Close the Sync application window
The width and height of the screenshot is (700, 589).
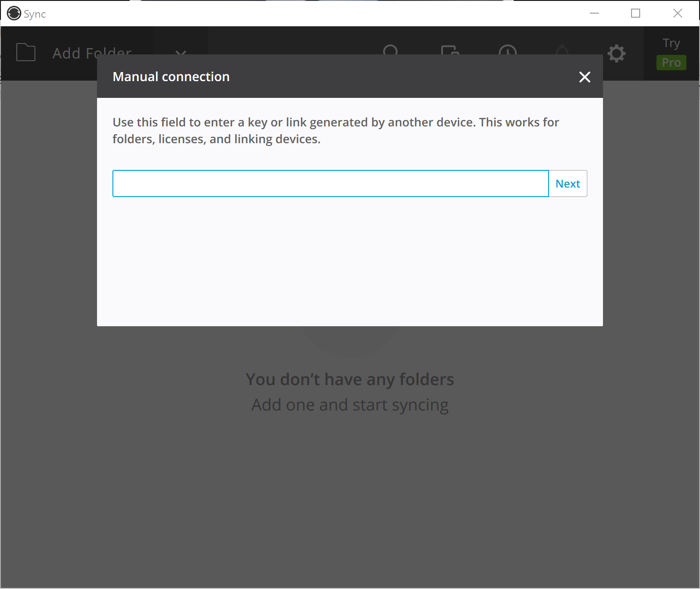click(677, 14)
